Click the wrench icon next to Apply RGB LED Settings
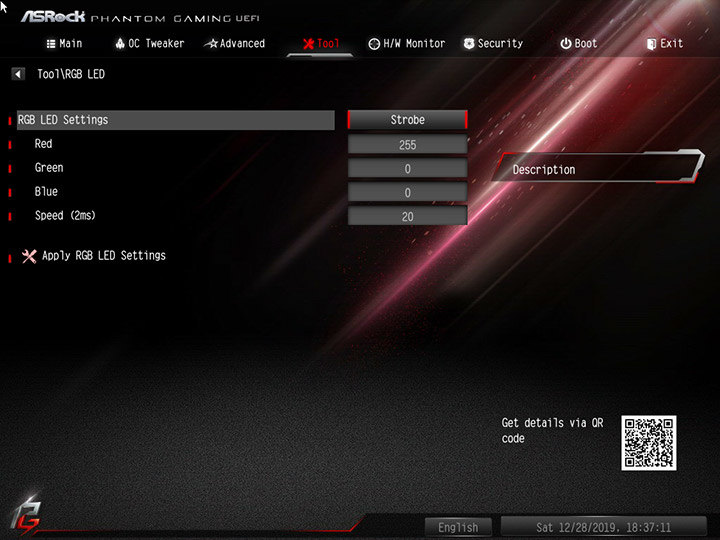Image resolution: width=720 pixels, height=540 pixels. tap(29, 256)
